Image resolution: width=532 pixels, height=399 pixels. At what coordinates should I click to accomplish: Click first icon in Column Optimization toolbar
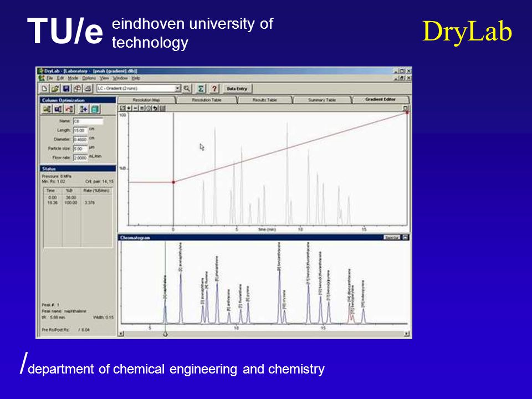(47, 109)
